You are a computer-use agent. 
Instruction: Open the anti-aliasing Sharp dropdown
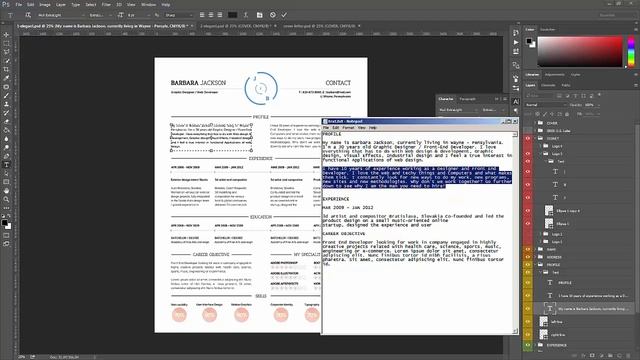point(178,15)
